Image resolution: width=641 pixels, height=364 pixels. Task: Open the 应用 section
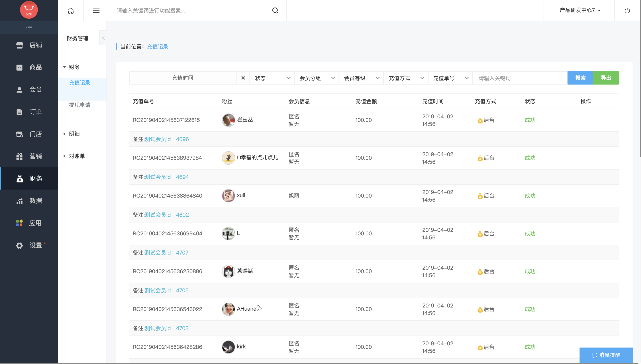29,223
